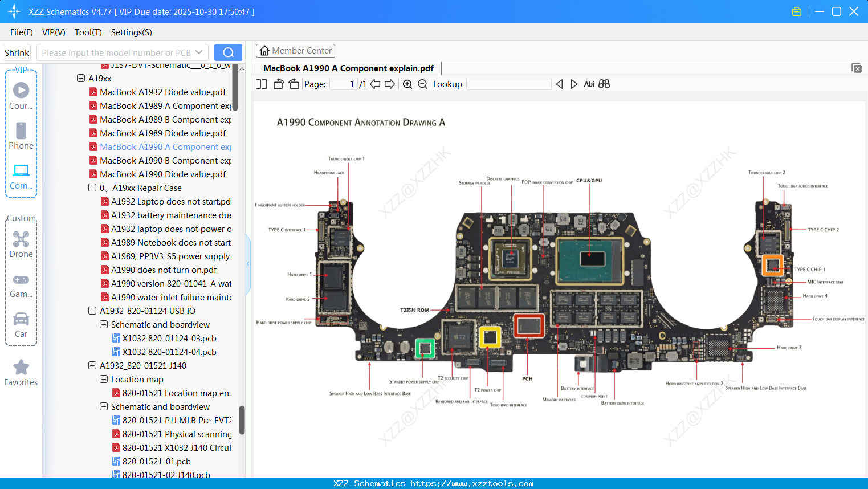Open the Tool(T) menu
Viewport: 868px width, 489px height.
point(88,32)
